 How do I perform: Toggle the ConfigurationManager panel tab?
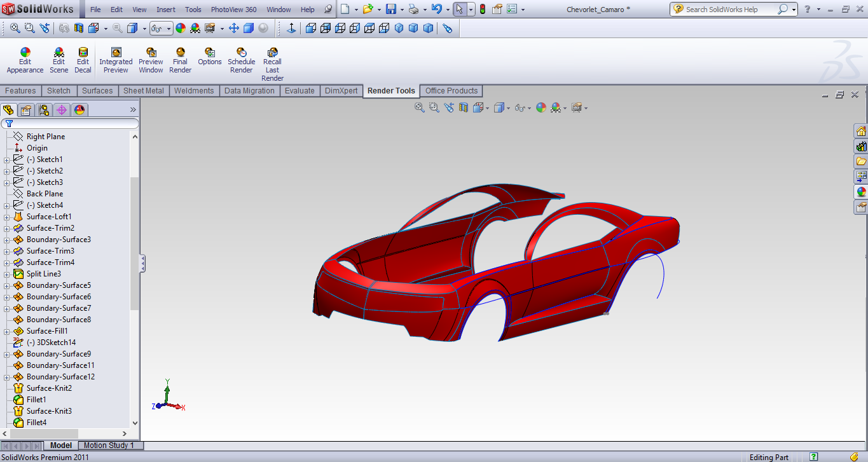44,110
